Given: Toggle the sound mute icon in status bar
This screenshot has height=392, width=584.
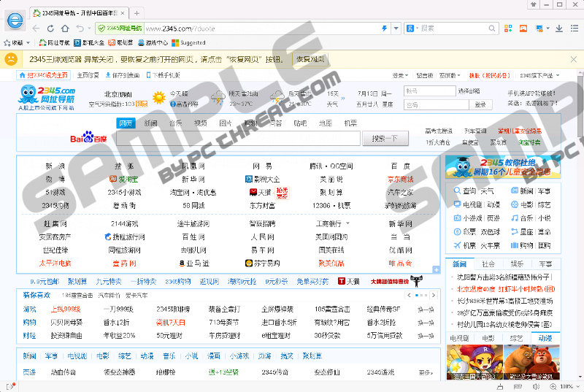Looking at the screenshot, I should click(536, 386).
